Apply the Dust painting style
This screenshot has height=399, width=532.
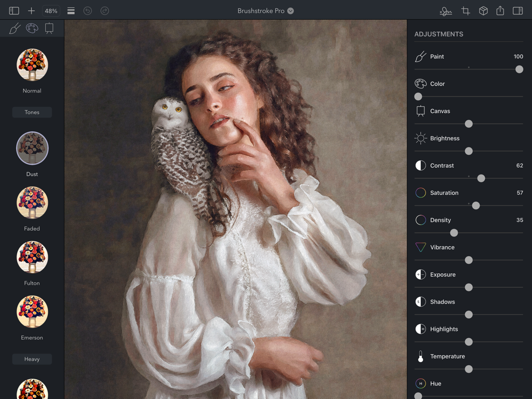pyautogui.click(x=32, y=149)
